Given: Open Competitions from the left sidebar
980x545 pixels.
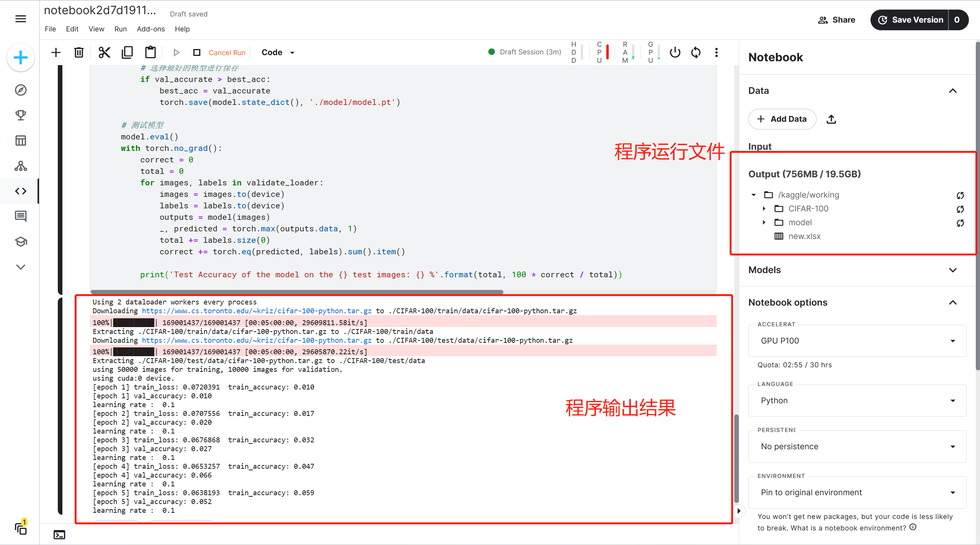Looking at the screenshot, I should [x=21, y=115].
